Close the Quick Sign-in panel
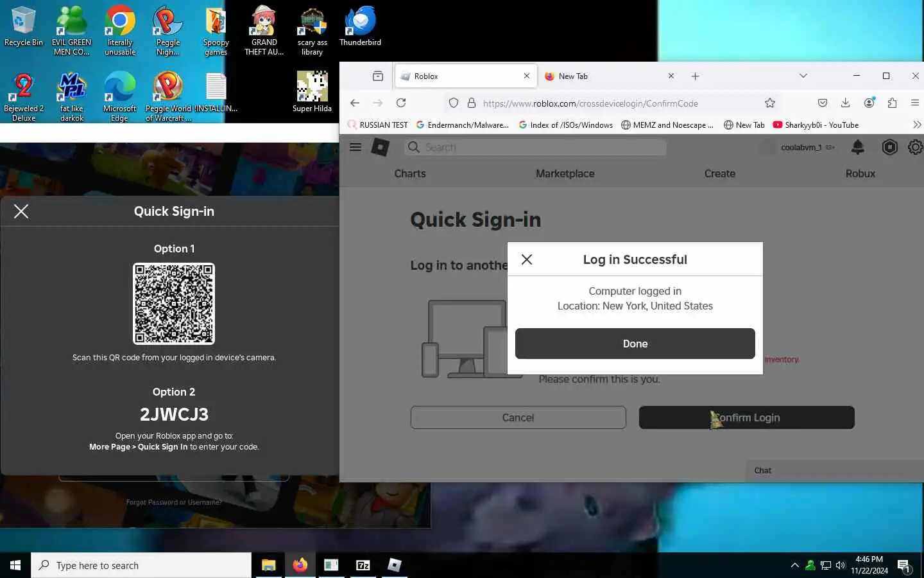Image resolution: width=924 pixels, height=578 pixels. 21,211
